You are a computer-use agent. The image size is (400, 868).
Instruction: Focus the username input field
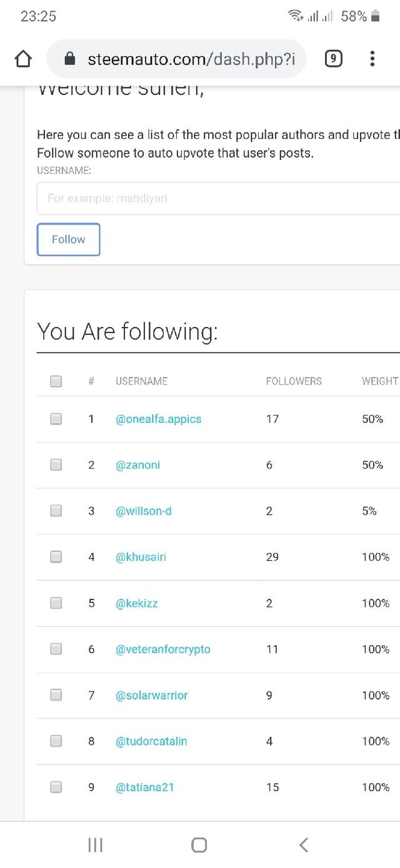(218, 198)
